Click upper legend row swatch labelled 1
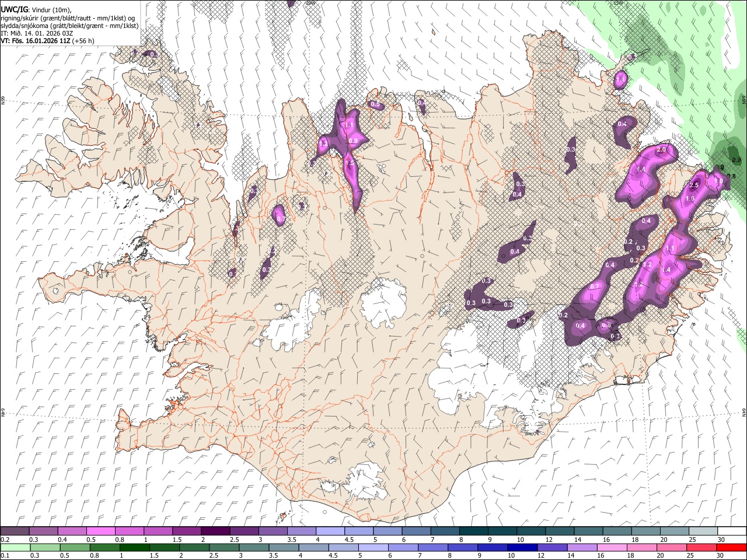 tap(158, 531)
